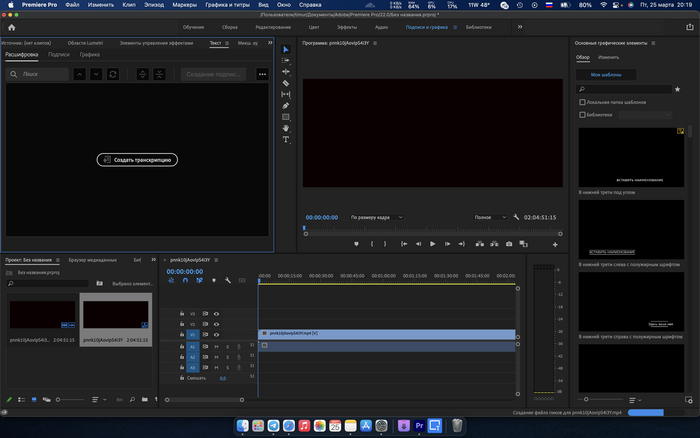Open Program Monitor wrench settings

[x=516, y=217]
